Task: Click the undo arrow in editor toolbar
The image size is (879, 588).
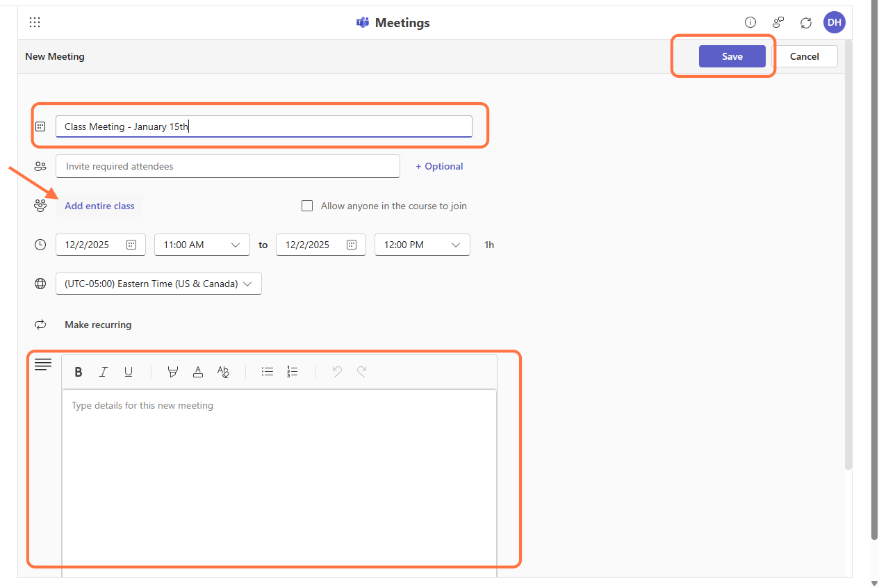Action: click(337, 372)
